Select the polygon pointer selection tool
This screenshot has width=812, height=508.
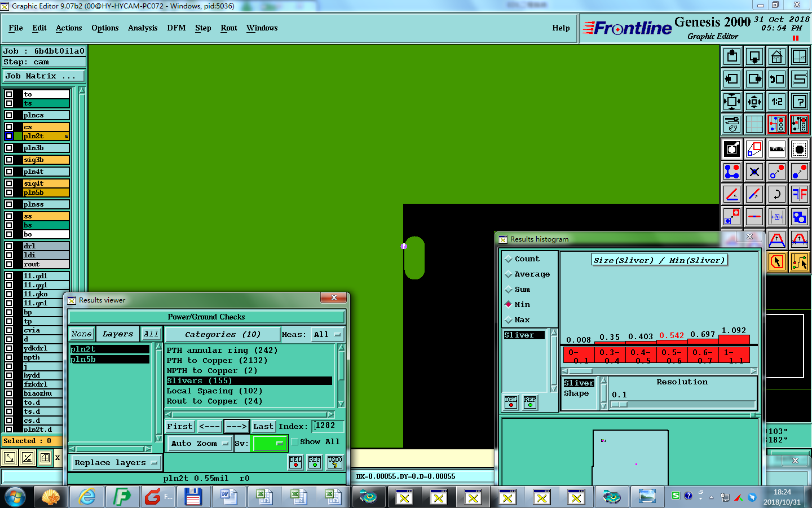click(x=777, y=262)
